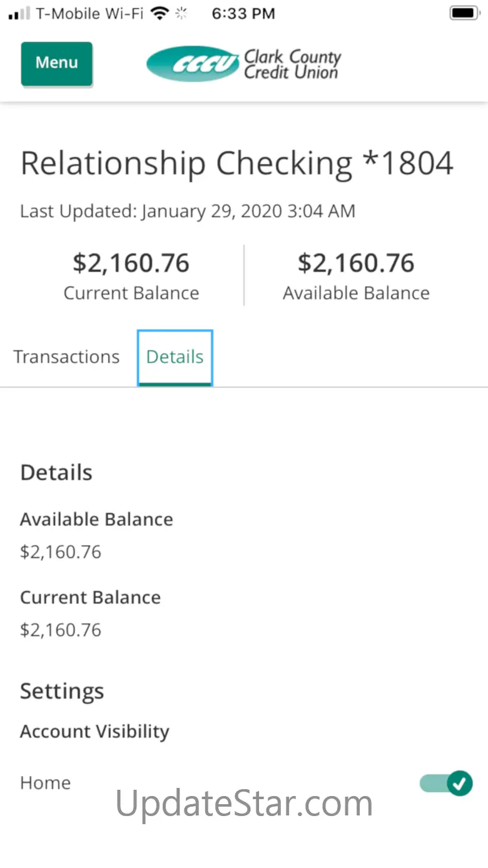Tap the Current Balance value under Details

tap(61, 630)
